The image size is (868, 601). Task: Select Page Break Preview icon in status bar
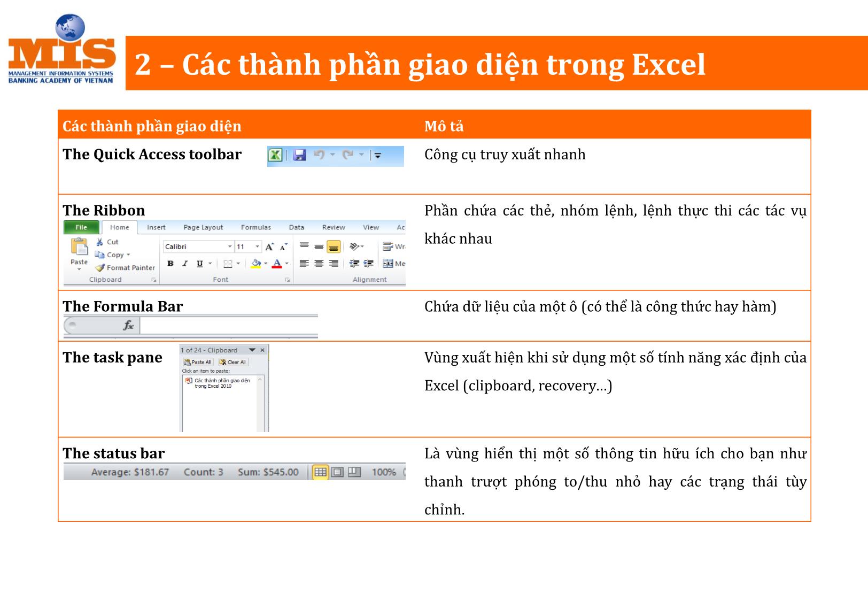coord(354,472)
